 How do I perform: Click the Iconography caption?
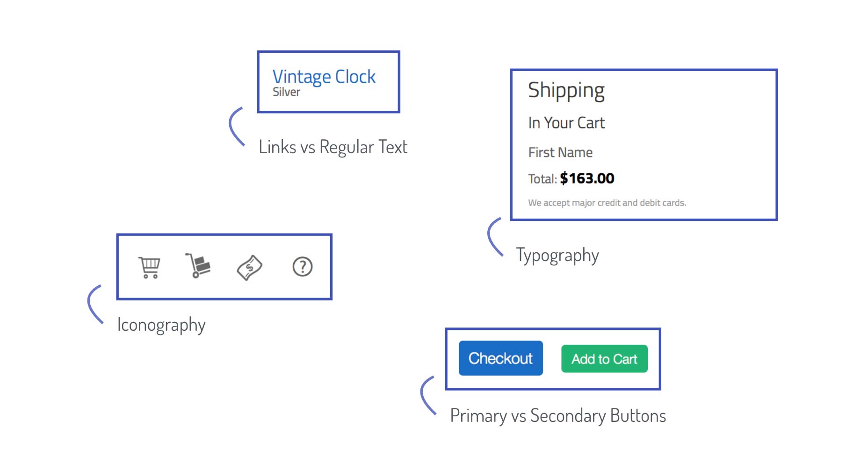point(161,325)
